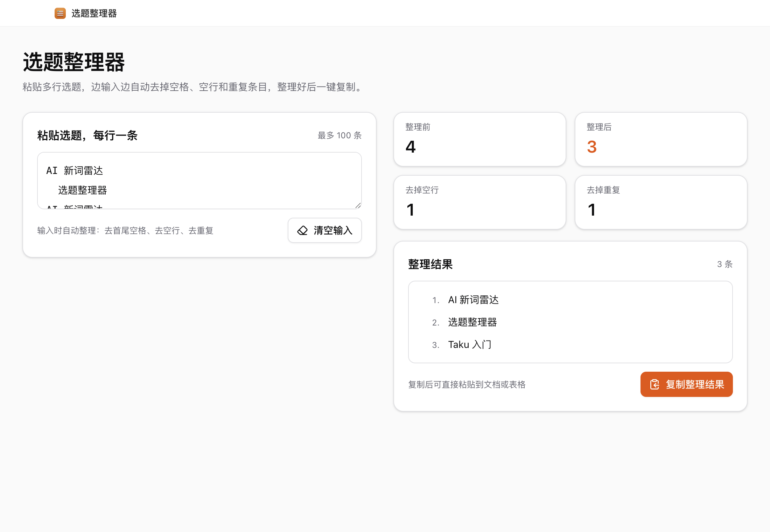Click the 清空输入 button label
The height and width of the screenshot is (532, 770).
pyautogui.click(x=333, y=230)
